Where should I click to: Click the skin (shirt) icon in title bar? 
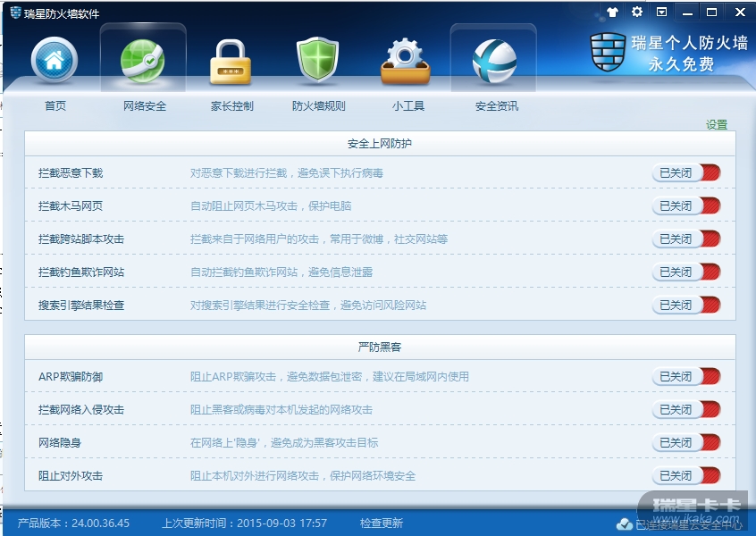coord(612,12)
